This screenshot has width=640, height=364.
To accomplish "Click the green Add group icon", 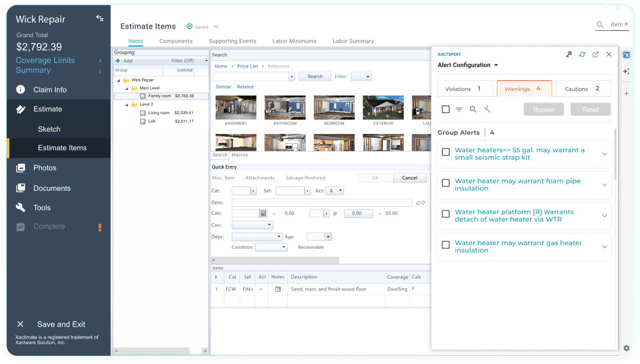I will pos(118,61).
